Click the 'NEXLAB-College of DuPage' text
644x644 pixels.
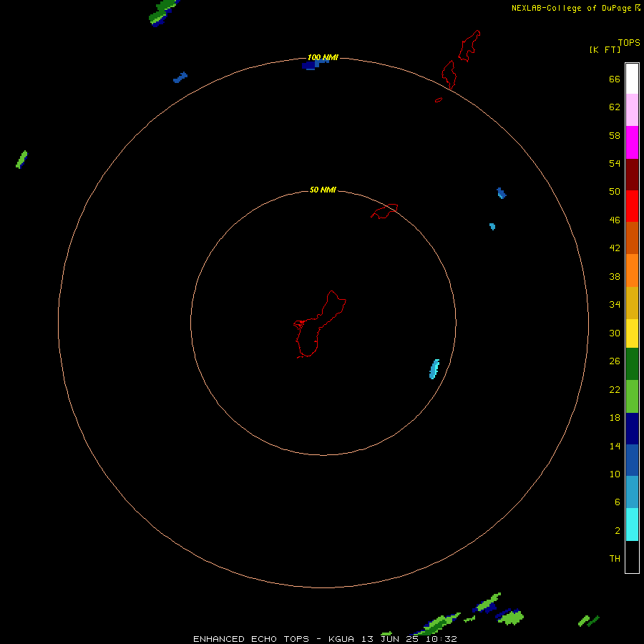click(572, 8)
